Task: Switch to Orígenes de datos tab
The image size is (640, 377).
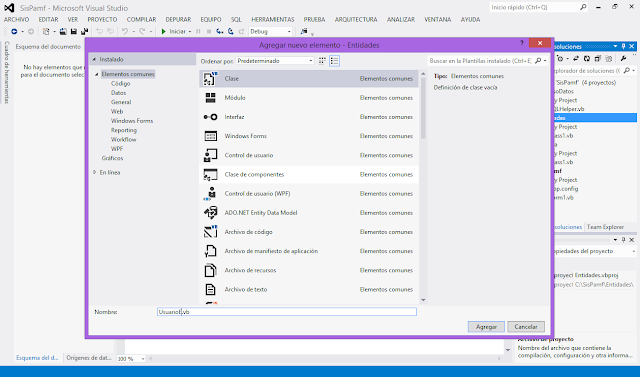Action: pyautogui.click(x=89, y=358)
